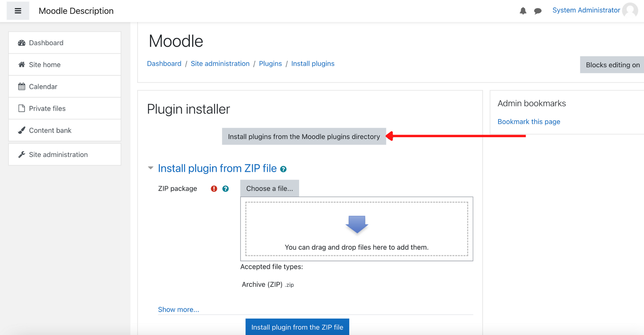Install plugins from the Moodle plugins directory

304,137
